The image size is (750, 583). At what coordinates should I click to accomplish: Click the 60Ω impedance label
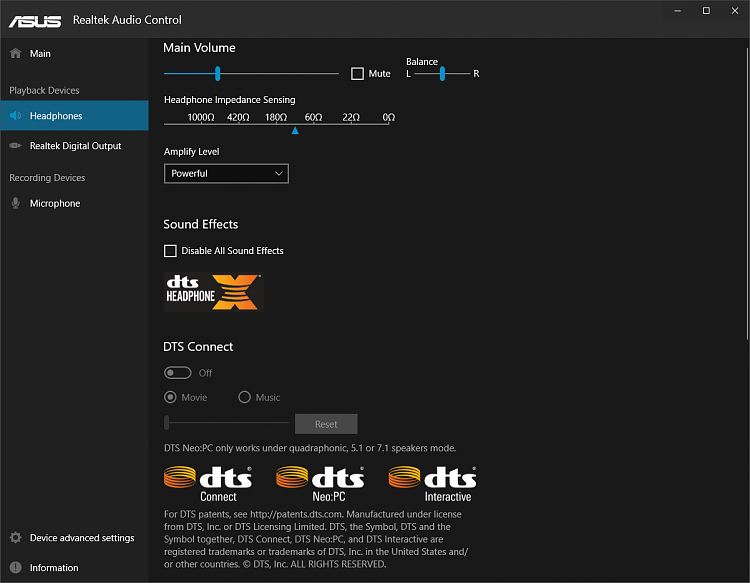pos(313,117)
